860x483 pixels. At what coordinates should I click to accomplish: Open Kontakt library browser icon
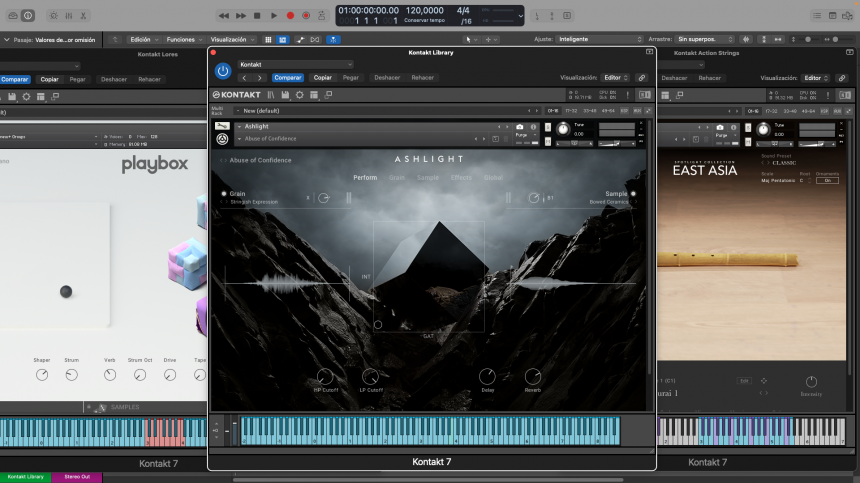click(271, 95)
